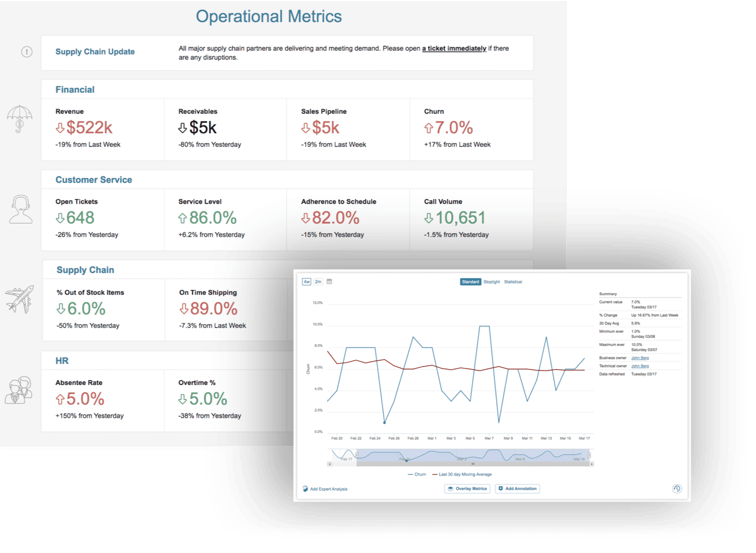756x553 pixels.
Task: Switch to the Stoplight chart view
Action: click(491, 282)
